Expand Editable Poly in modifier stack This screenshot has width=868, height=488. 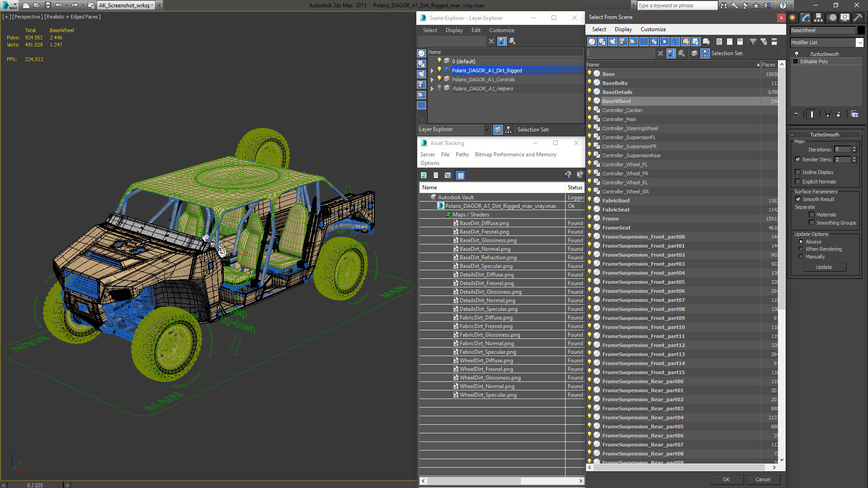[795, 61]
